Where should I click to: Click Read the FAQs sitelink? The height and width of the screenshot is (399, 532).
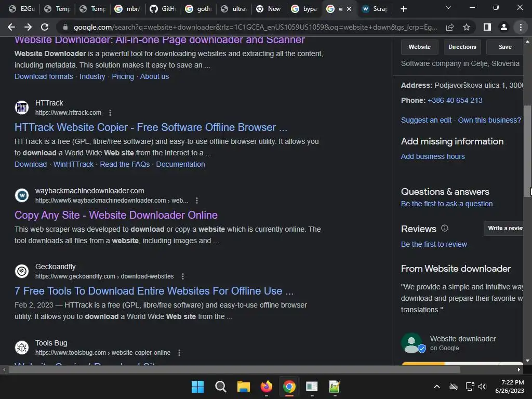[x=125, y=164]
